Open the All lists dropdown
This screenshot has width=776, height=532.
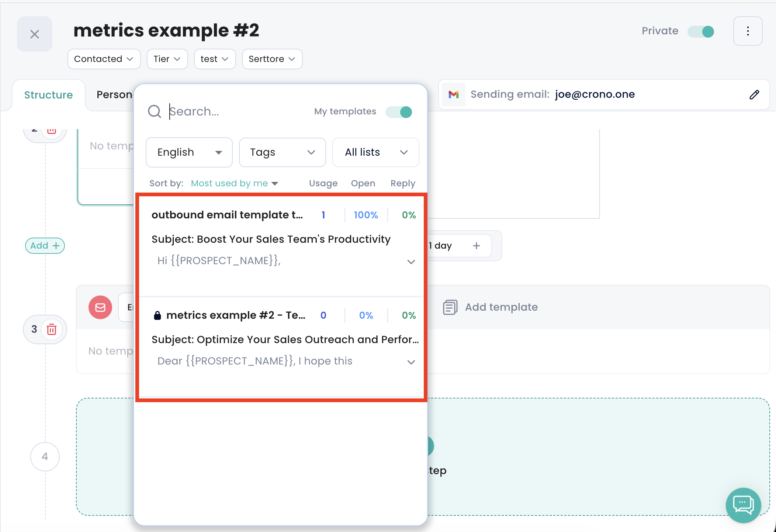[375, 152]
